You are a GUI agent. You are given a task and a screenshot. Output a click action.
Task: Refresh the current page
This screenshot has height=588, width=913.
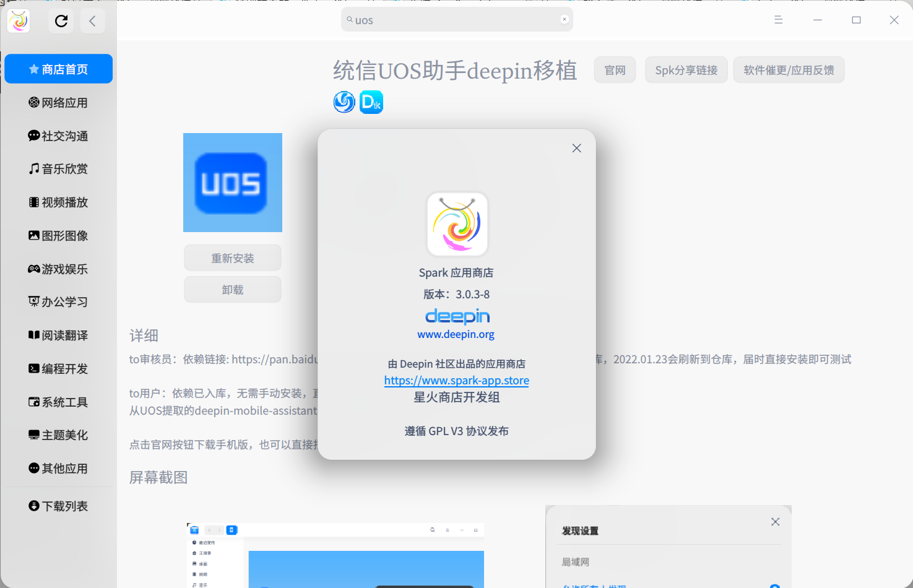pos(61,20)
